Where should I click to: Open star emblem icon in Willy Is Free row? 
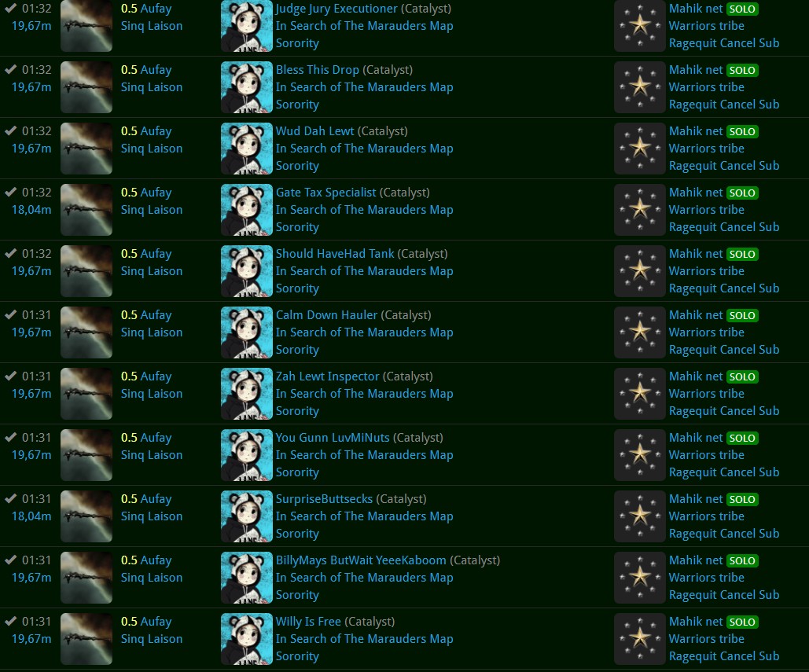click(640, 638)
